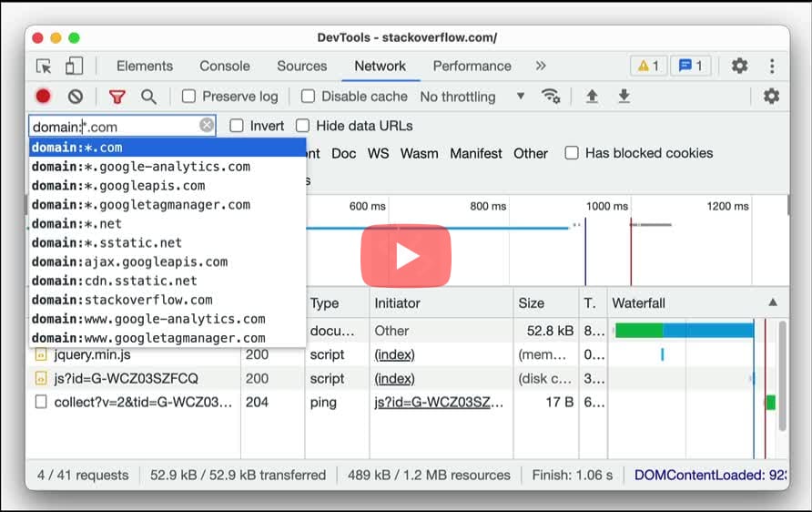This screenshot has width=812, height=512.
Task: Filter requests by Manifest type
Action: [x=476, y=153]
